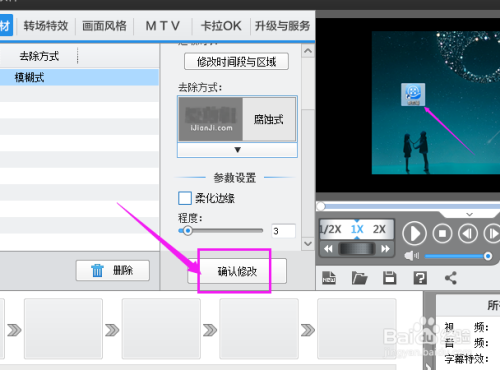Viewport: 500px width, 370px height.
Task: Click the stop button in preview
Action: (x=442, y=234)
